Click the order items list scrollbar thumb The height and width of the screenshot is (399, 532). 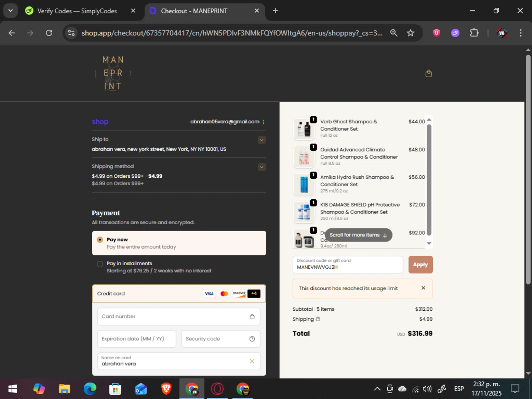point(429,180)
